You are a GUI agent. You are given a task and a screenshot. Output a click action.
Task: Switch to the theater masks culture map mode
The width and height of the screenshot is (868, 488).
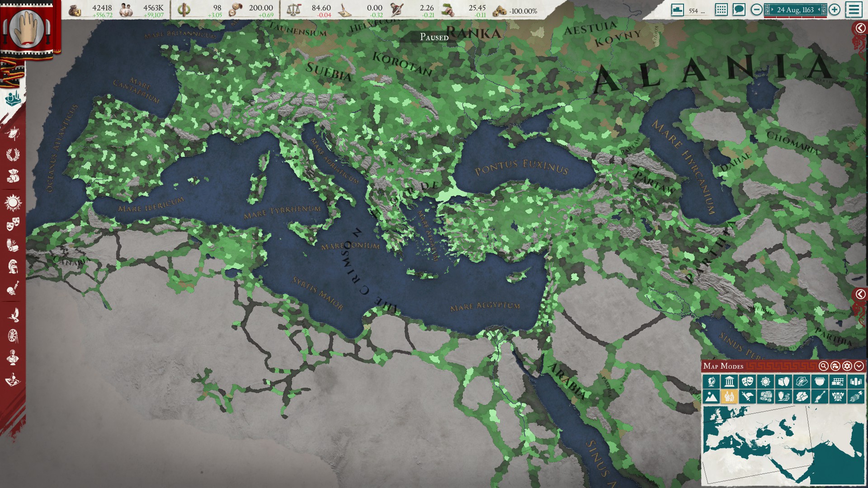click(x=747, y=381)
